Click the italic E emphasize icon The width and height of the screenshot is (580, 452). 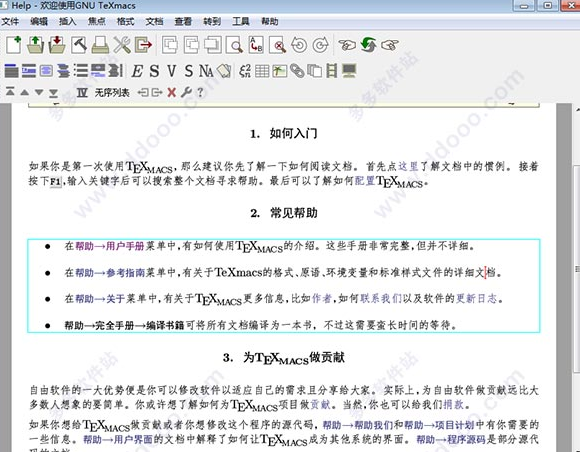[x=137, y=71]
